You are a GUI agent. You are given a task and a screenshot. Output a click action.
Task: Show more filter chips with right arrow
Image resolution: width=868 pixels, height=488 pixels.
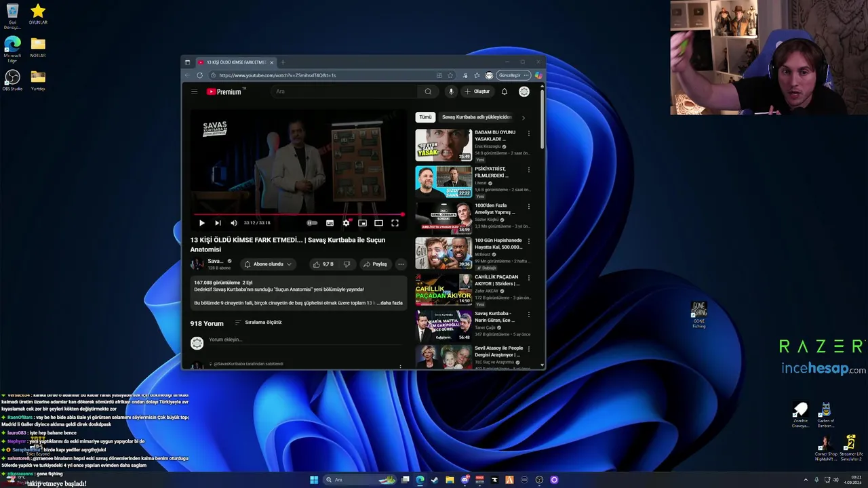click(x=523, y=117)
